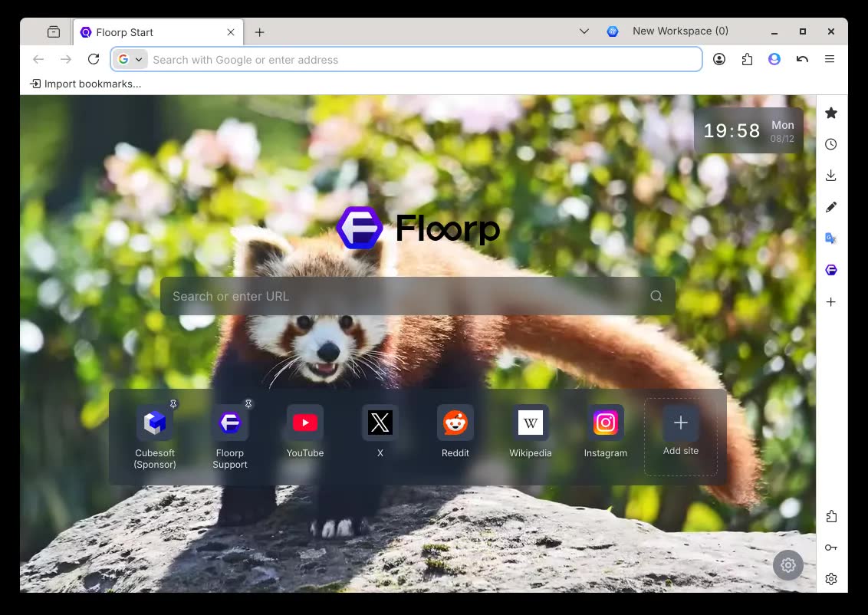This screenshot has height=615, width=868.
Task: Click Import bookmarks... in bookmarks bar
Action: point(86,84)
